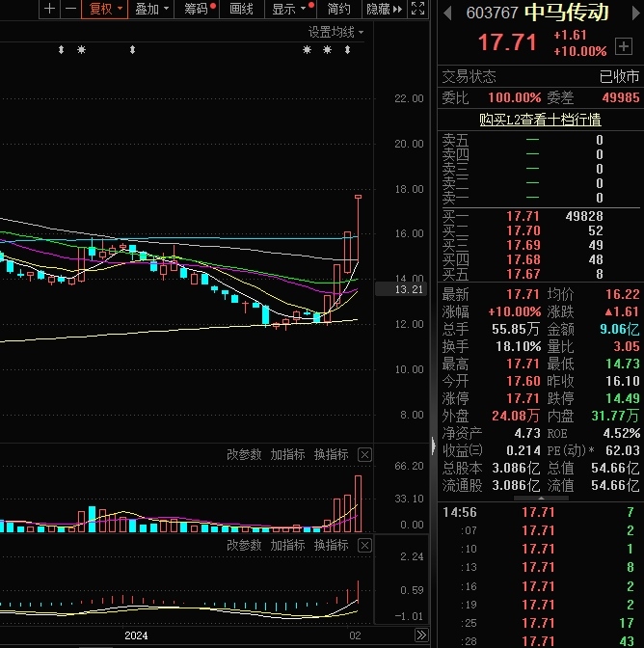
Task: Select the 画线 drawing tool menu
Action: coord(242,9)
